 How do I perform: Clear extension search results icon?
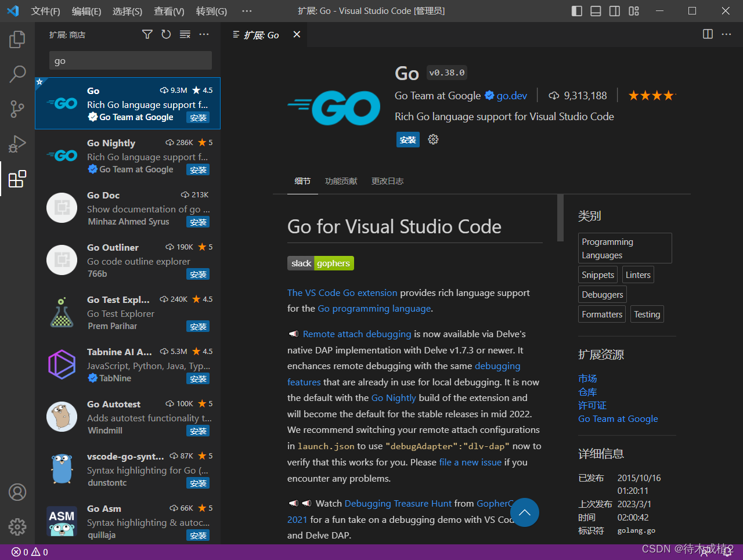tap(185, 35)
